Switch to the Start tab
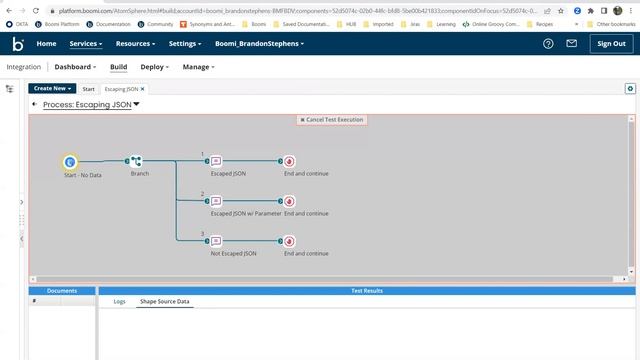Screen dimensions: 640x360 pos(88,89)
